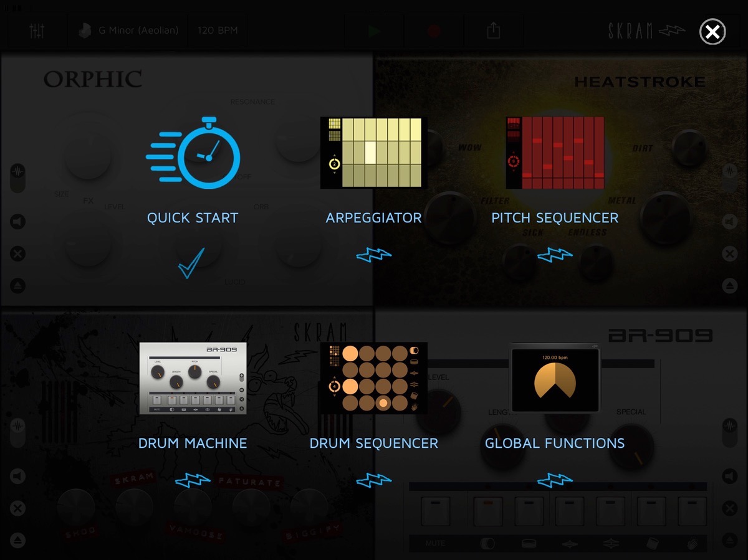Open the red Pitch Sequencer thumbnail
The height and width of the screenshot is (560, 748).
pyautogui.click(x=555, y=153)
